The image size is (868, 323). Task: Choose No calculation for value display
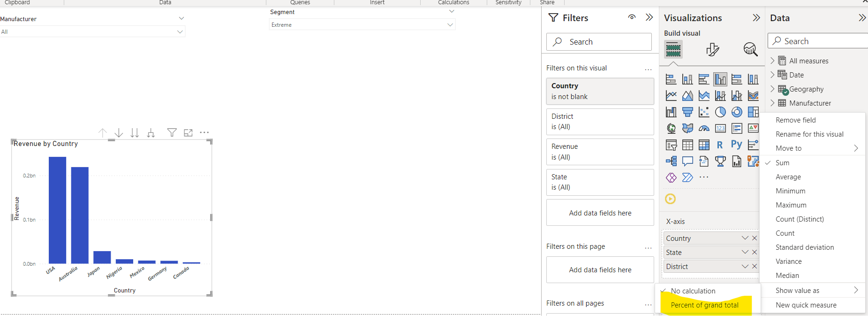[x=693, y=291]
